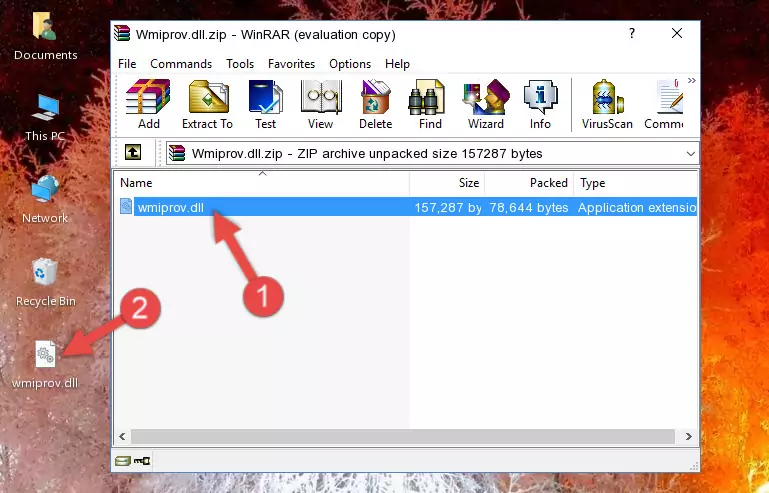Sort by the Name column header

(262, 182)
